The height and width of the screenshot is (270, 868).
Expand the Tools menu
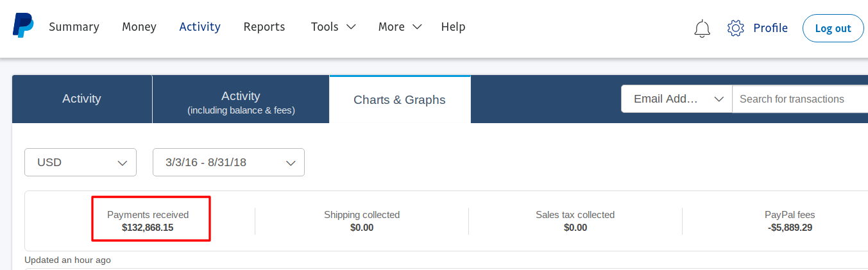333,27
